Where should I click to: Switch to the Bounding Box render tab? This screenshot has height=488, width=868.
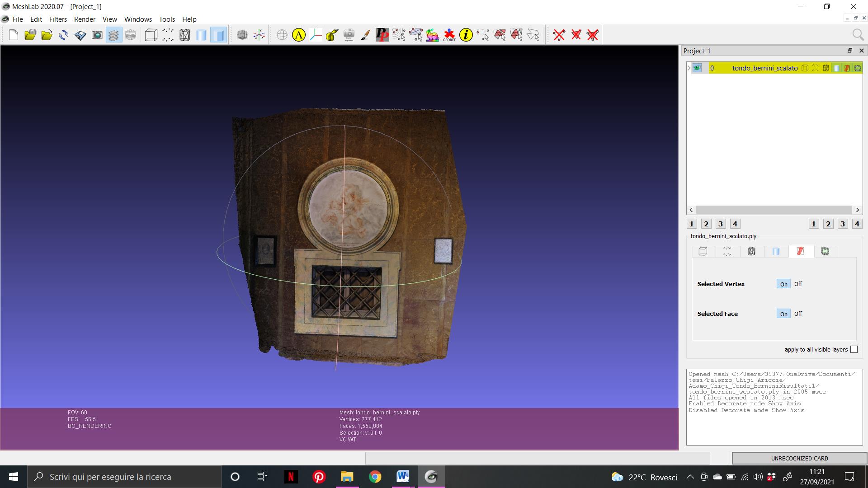(703, 252)
